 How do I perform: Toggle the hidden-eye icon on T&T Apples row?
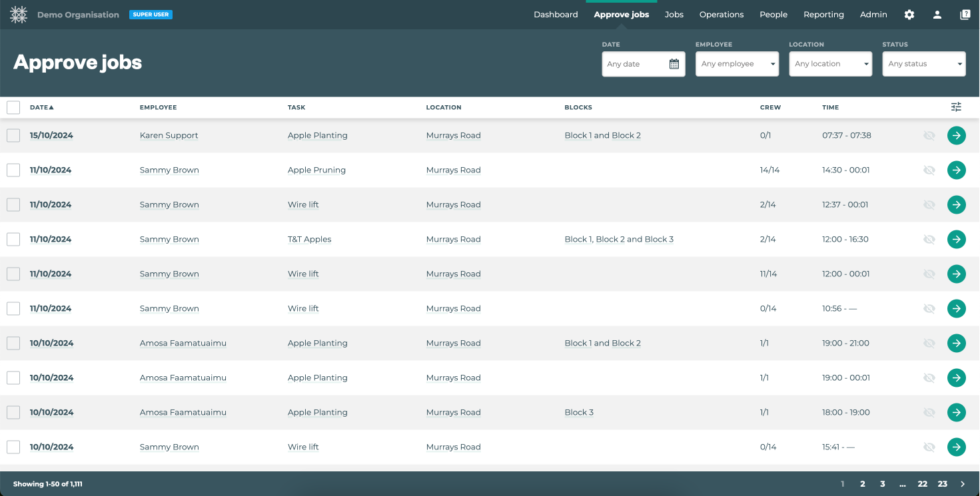coord(929,239)
